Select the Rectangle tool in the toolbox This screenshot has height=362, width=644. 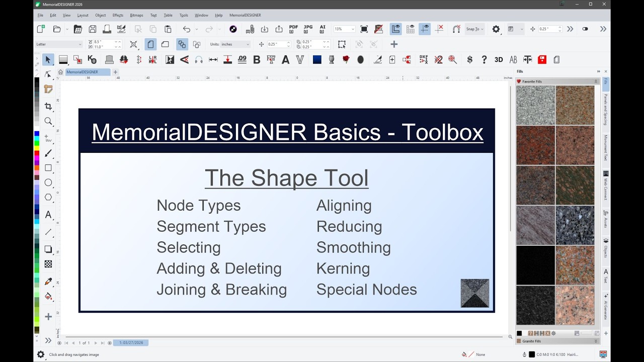pos(48,168)
